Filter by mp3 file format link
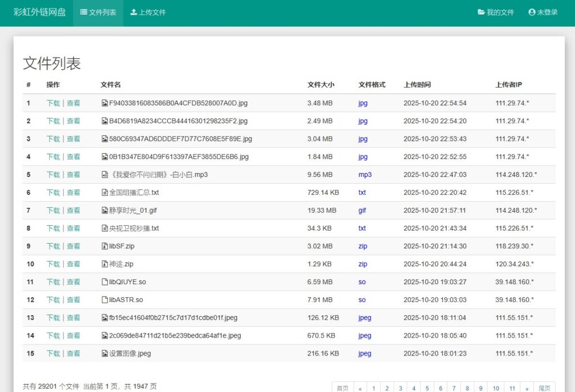This screenshot has height=392, width=575. (x=365, y=175)
